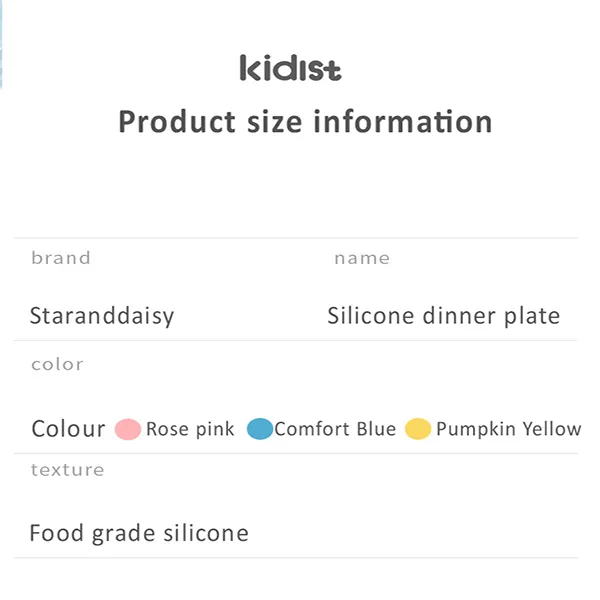Click the divider line above the brand label
The width and height of the screenshot is (600, 600).
coord(296,238)
